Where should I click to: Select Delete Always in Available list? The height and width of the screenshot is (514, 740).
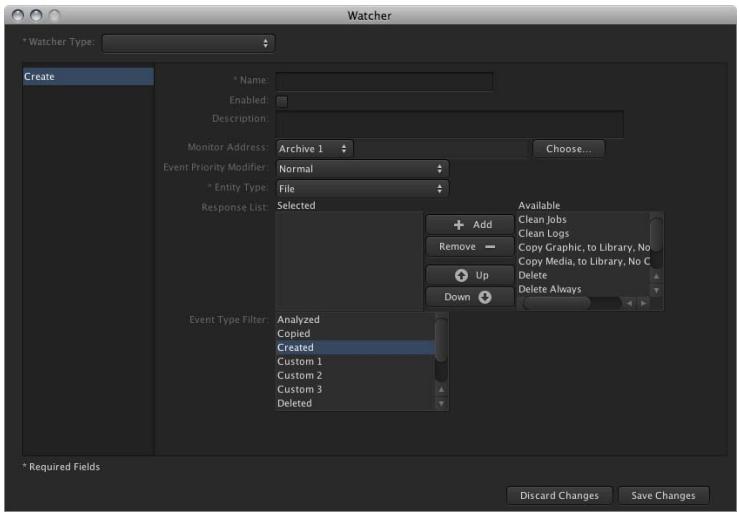click(583, 289)
